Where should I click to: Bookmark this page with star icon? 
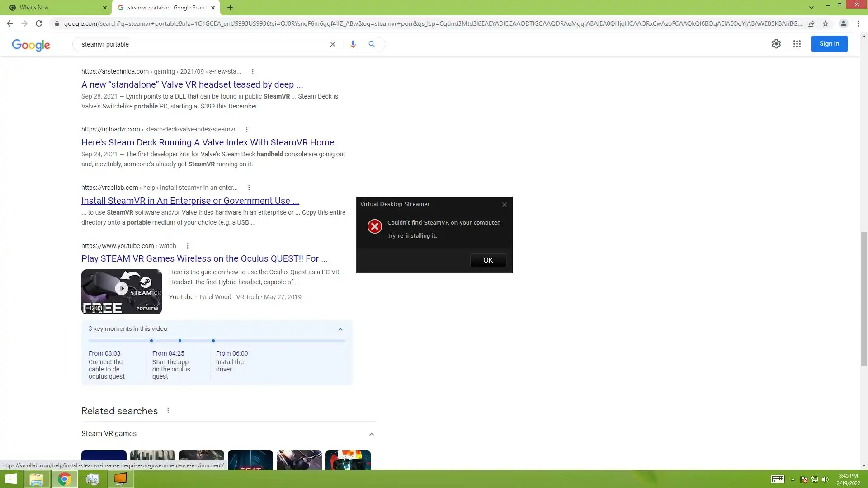[826, 23]
